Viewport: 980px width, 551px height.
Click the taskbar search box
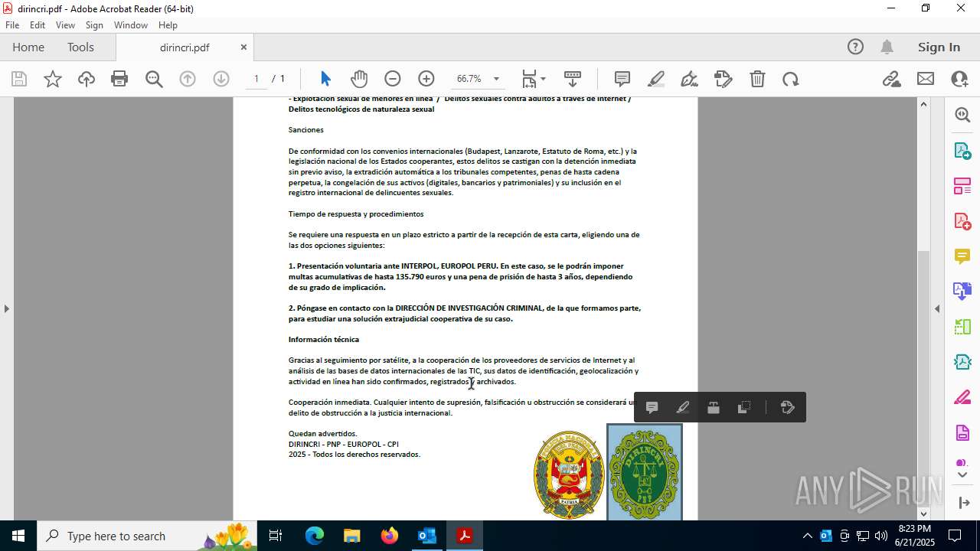tap(147, 536)
